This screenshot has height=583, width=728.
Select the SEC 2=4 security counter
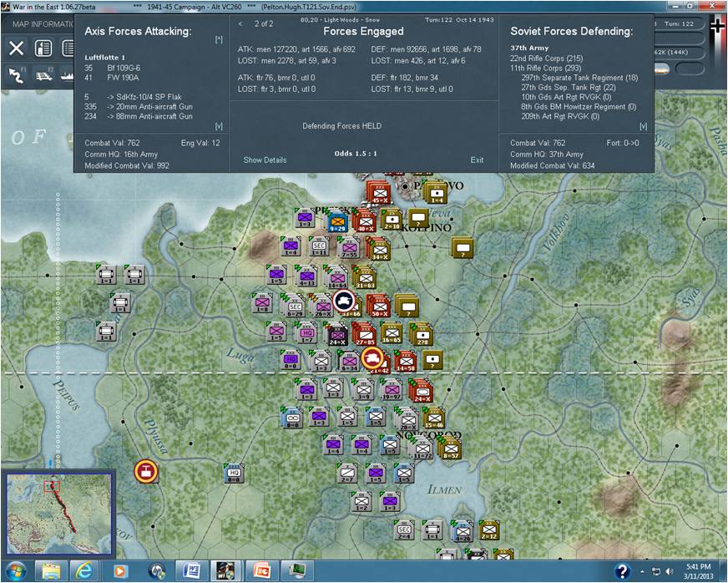pos(404,530)
